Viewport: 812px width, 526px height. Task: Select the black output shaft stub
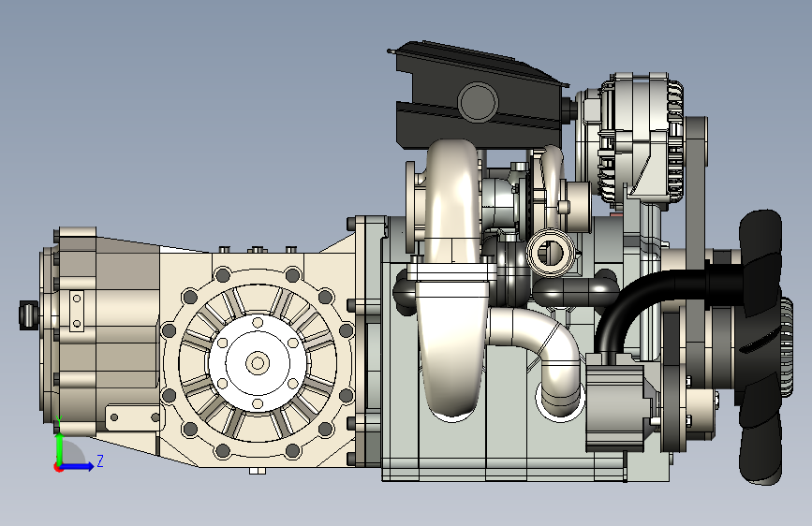(29, 314)
